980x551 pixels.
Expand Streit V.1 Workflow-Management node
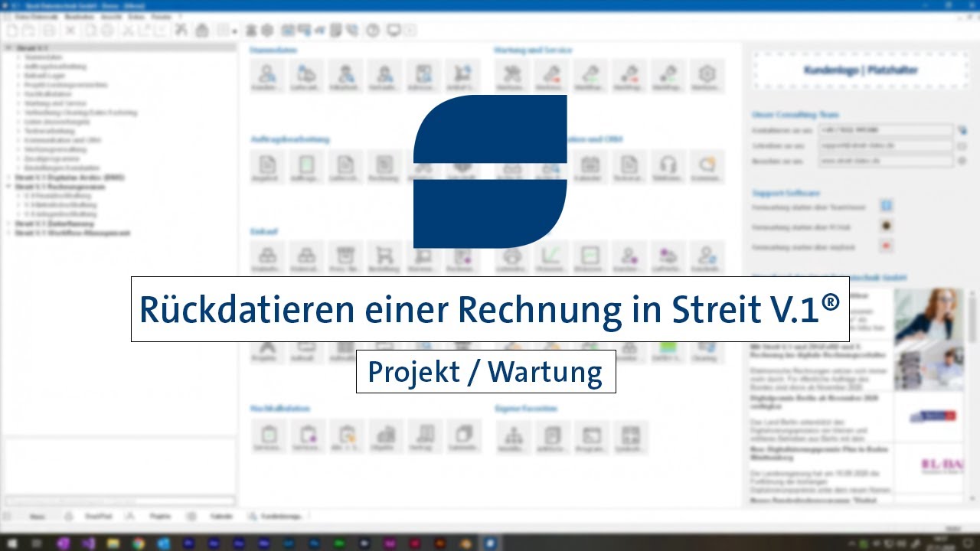coord(8,233)
